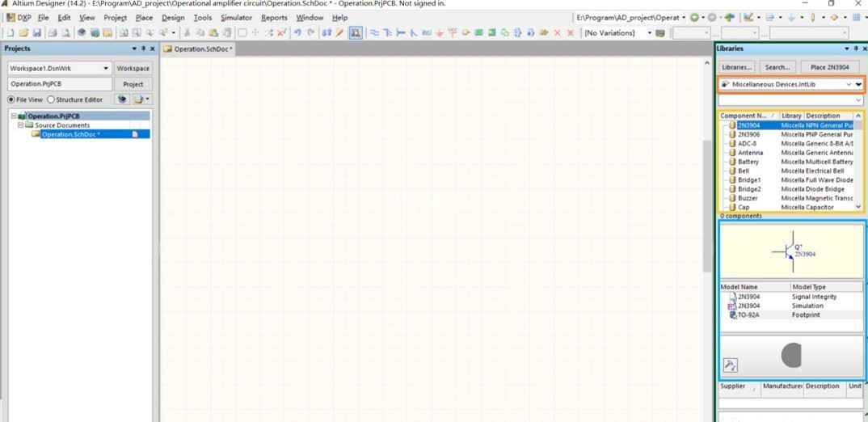Screen dimensions: 868x422
Task: Select the Structure Editor radio button
Action: (x=51, y=99)
